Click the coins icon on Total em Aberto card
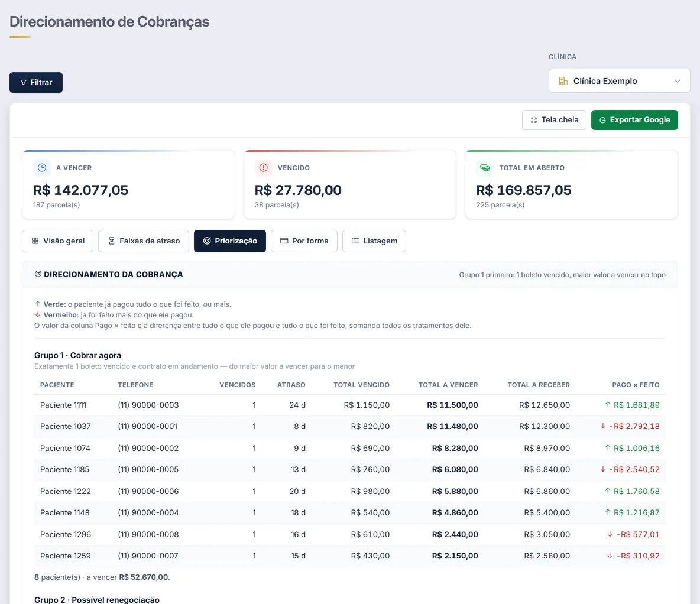The image size is (700, 604). pyautogui.click(x=485, y=168)
